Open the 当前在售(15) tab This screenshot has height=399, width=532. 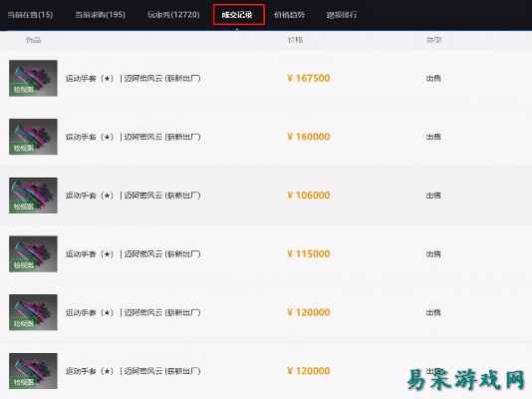coord(30,15)
